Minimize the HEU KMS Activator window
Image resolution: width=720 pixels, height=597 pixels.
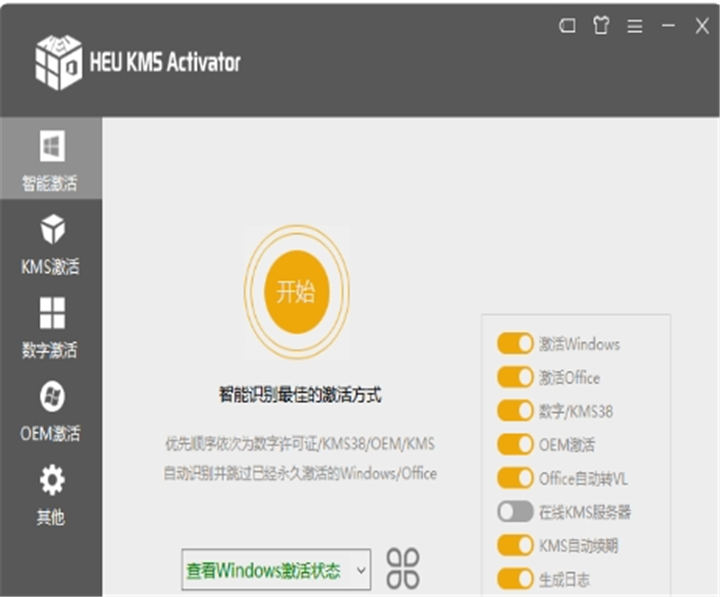[668, 25]
